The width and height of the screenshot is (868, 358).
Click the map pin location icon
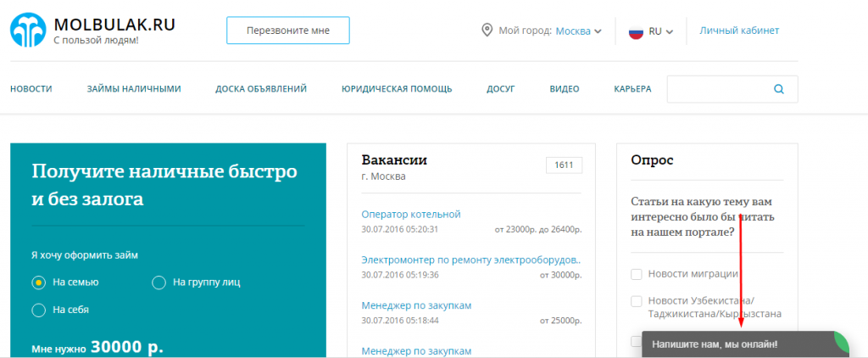(x=487, y=31)
